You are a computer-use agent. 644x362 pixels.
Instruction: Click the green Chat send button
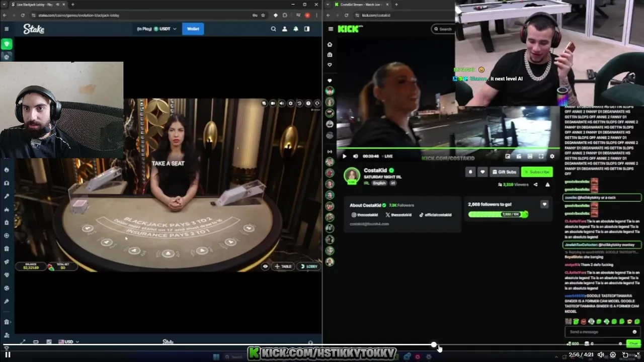click(633, 344)
